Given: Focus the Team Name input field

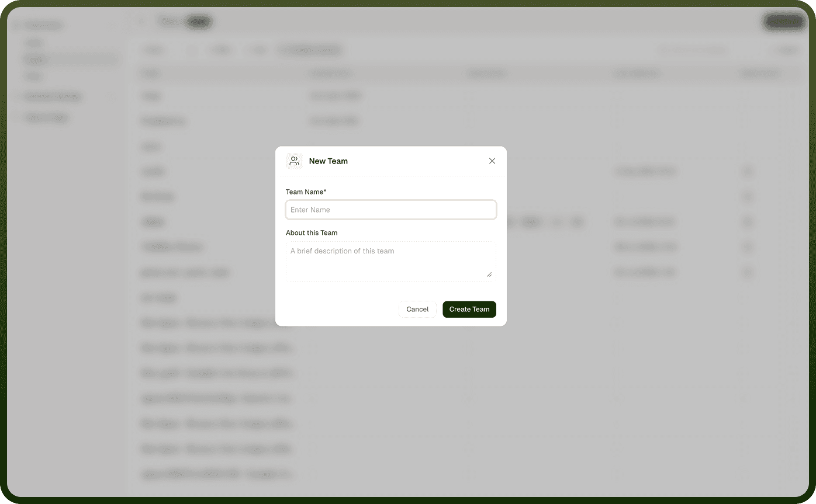Looking at the screenshot, I should pos(391,210).
